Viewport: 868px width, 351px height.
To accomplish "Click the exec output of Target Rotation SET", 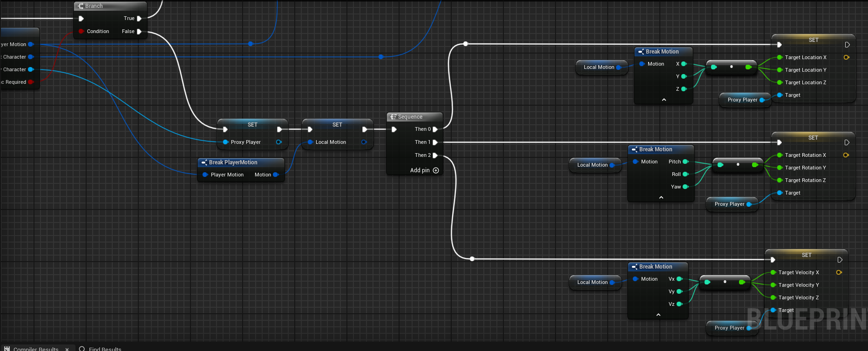I will 847,142.
